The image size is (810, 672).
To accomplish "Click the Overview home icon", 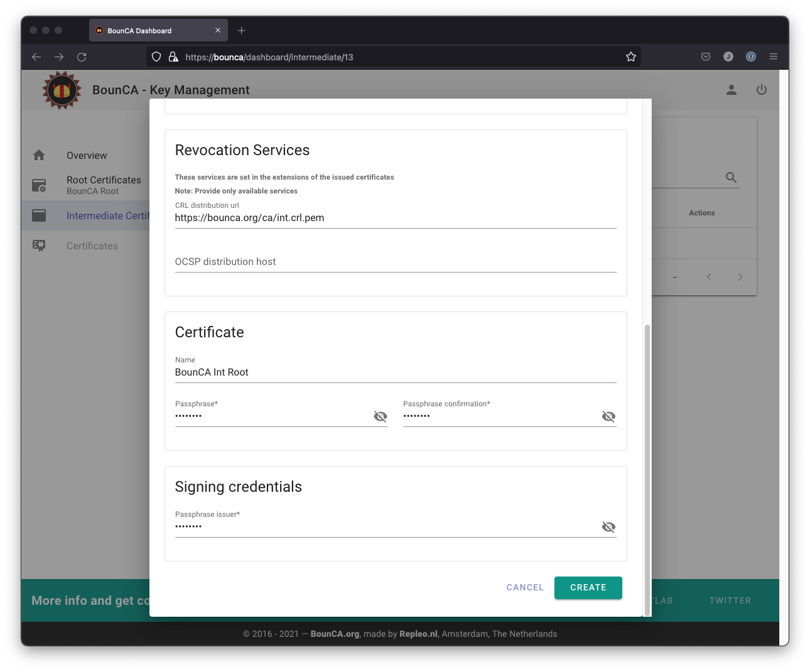I will coord(39,155).
